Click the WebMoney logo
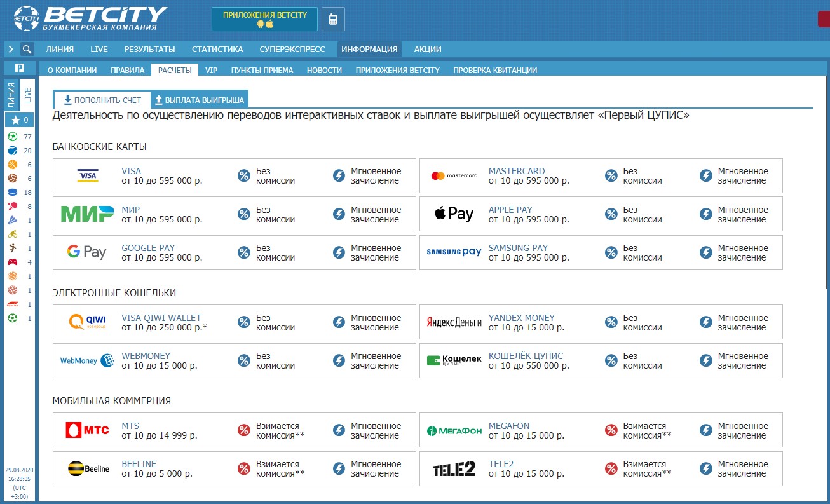830x504 pixels. 87,360
